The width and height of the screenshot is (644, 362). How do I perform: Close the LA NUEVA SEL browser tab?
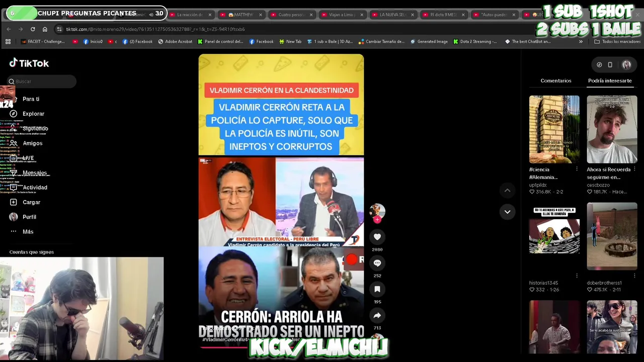pyautogui.click(x=413, y=15)
